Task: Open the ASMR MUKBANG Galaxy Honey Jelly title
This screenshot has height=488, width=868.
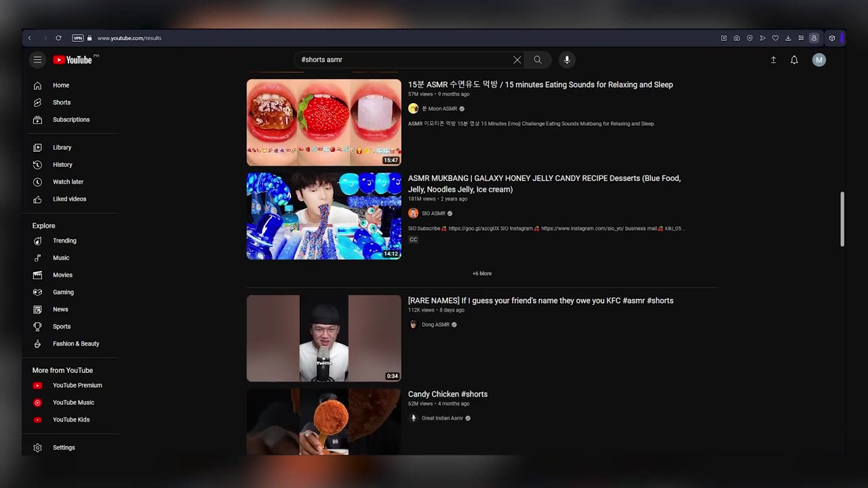Action: 545,184
